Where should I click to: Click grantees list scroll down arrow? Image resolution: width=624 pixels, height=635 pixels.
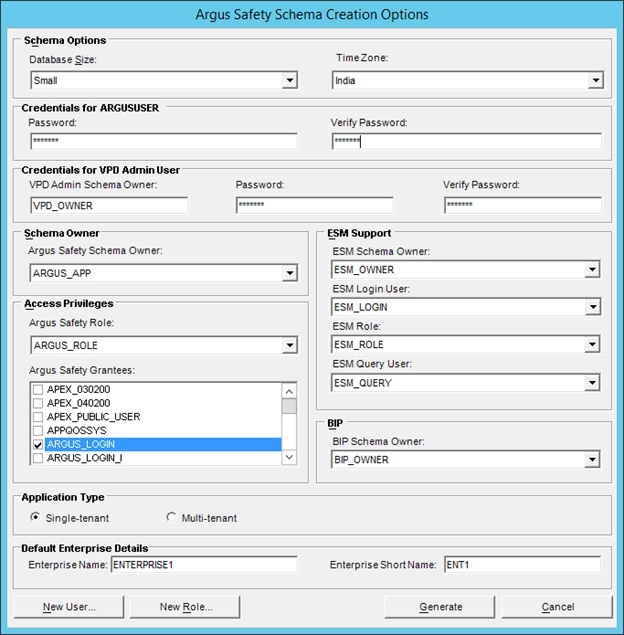coord(289,457)
